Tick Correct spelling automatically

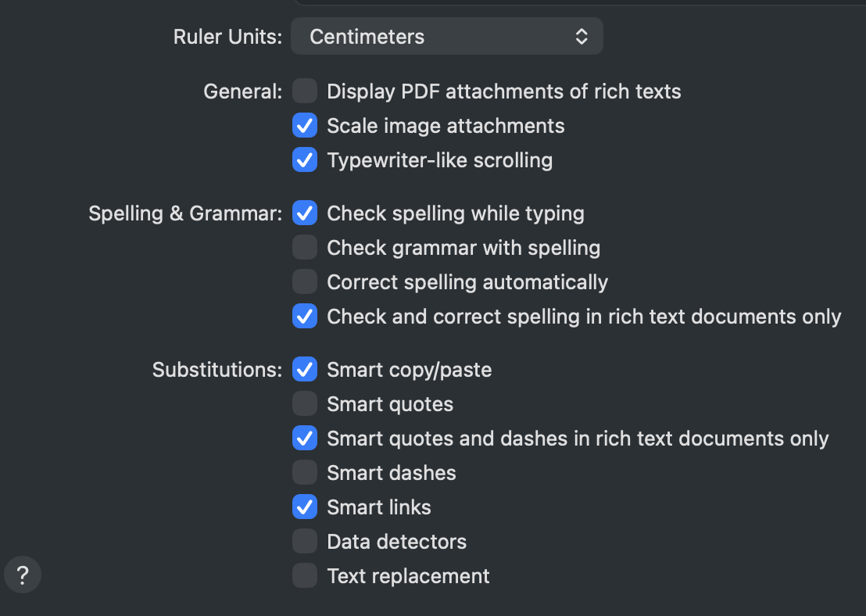pos(305,282)
